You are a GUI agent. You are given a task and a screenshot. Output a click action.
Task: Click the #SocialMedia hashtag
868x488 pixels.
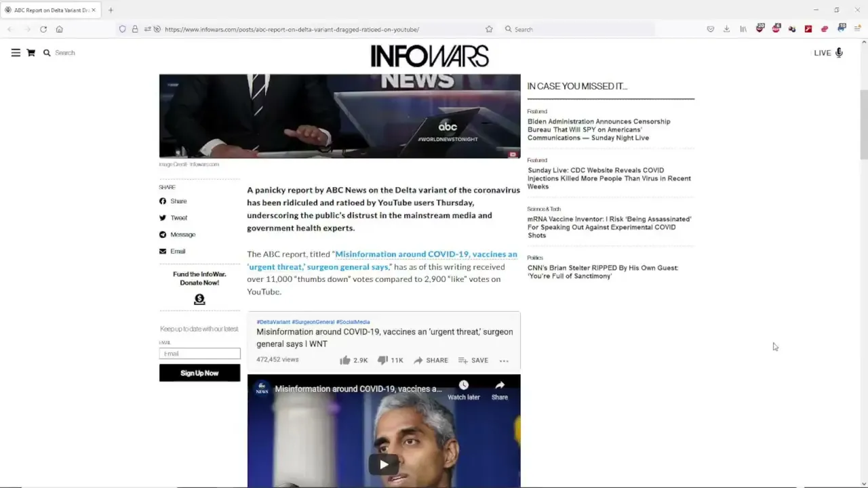(x=353, y=322)
